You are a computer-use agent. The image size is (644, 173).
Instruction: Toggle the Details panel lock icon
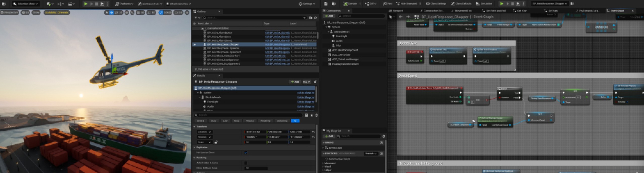(315, 82)
